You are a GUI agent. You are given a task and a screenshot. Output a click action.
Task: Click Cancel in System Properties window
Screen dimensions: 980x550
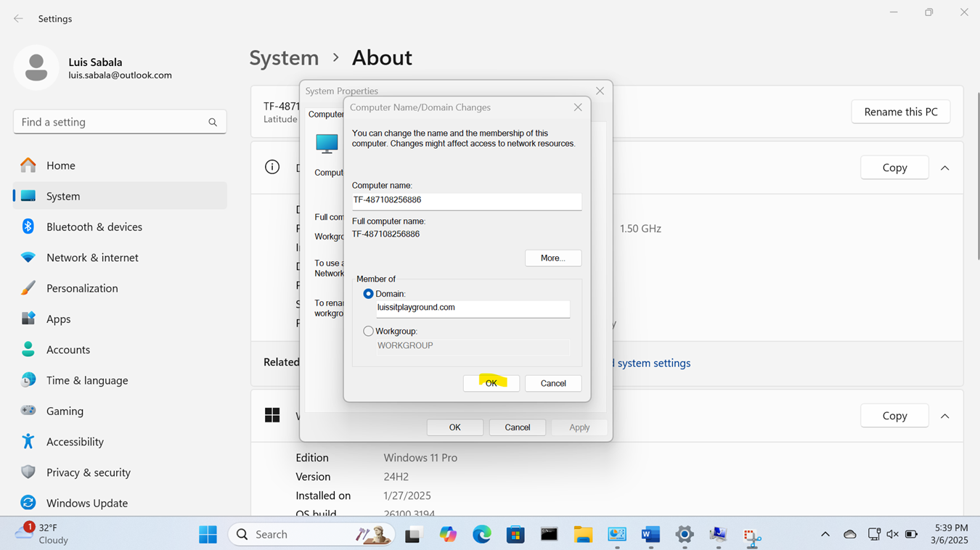(x=518, y=427)
